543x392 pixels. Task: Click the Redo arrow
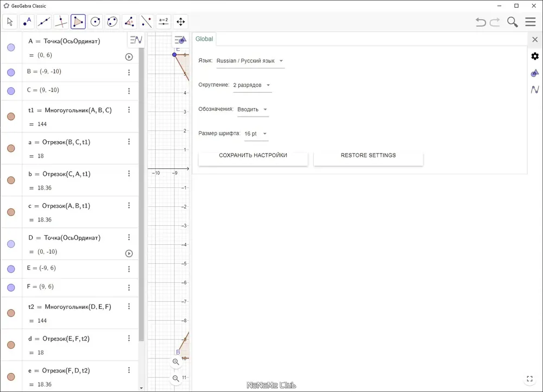[x=495, y=22]
